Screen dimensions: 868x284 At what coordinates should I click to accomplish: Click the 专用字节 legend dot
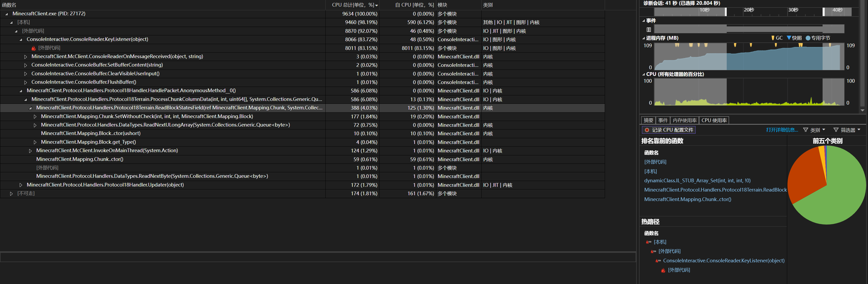tap(808, 38)
